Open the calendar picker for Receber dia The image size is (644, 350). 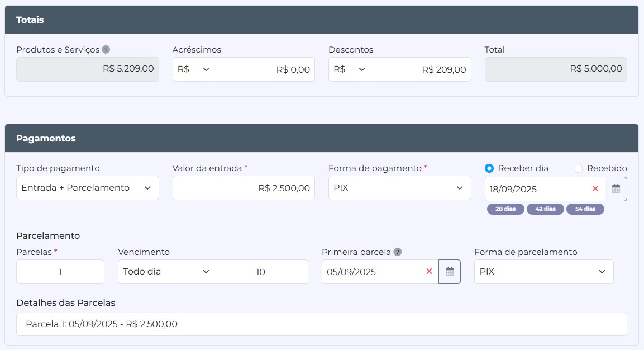[x=616, y=188]
